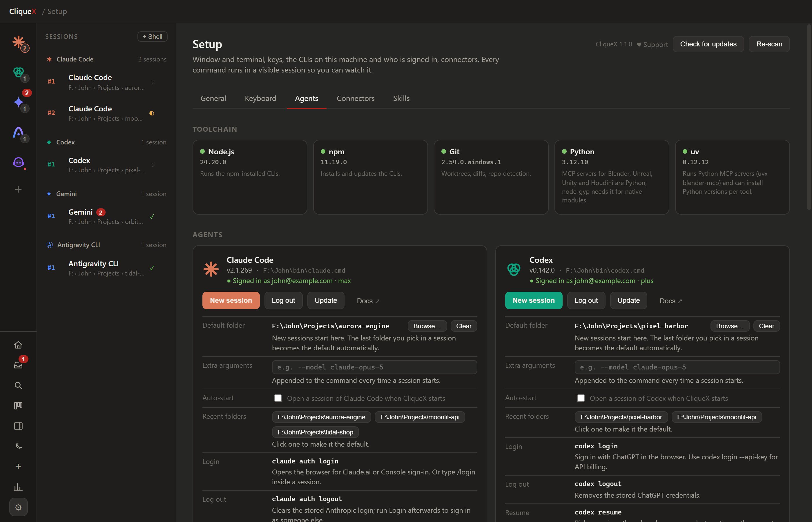Collapse the Codex sessions group header
The image size is (812, 522).
[106, 142]
